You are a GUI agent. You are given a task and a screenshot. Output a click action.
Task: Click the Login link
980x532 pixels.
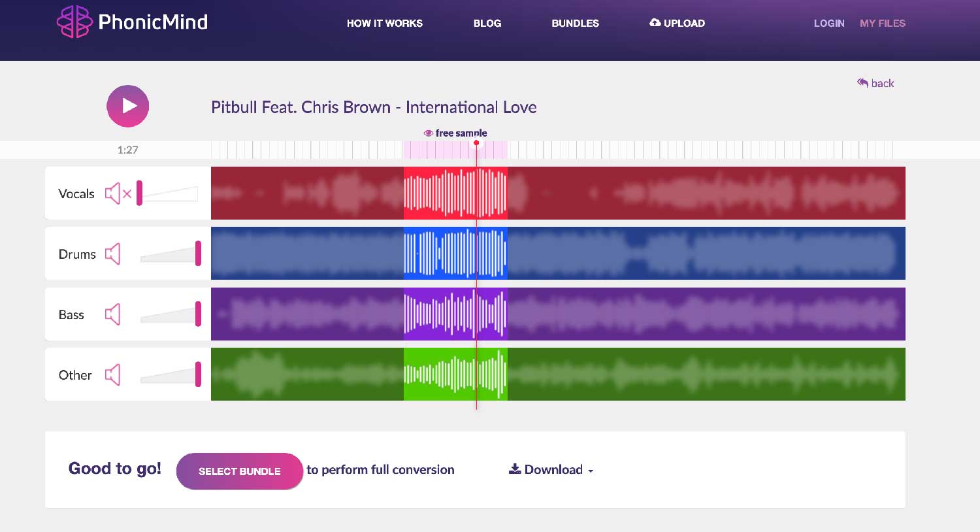click(828, 24)
